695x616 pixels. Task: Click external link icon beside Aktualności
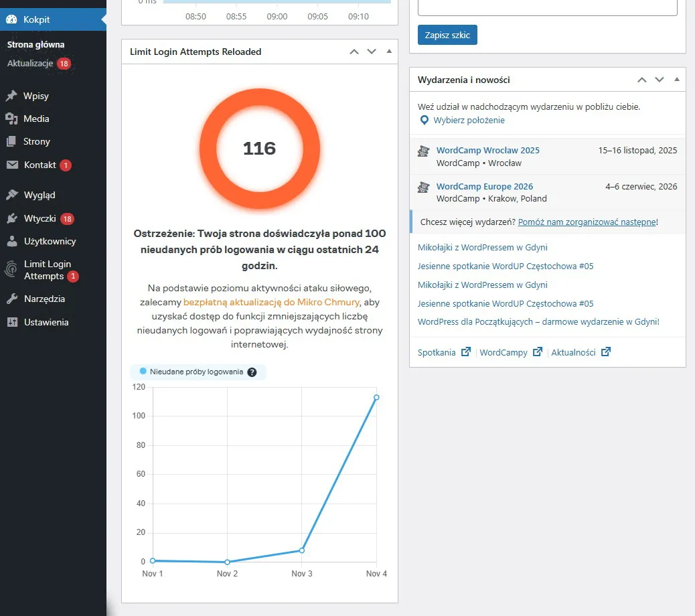tap(606, 352)
